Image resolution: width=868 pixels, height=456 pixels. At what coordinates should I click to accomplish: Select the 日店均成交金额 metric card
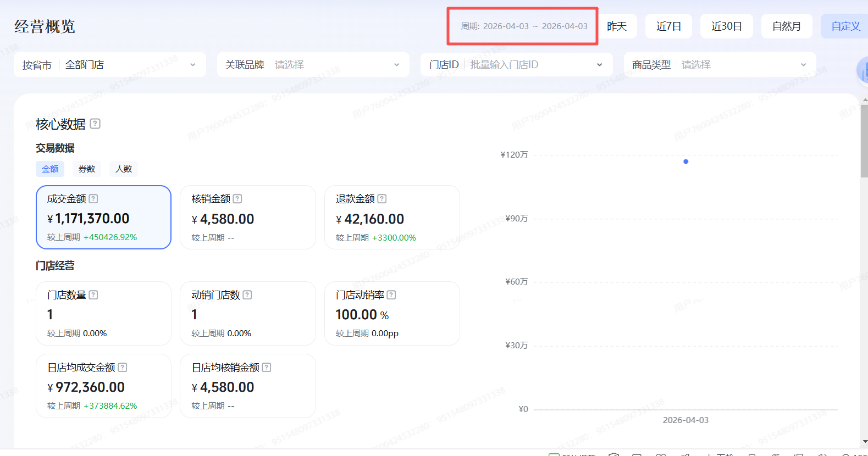pyautogui.click(x=103, y=386)
